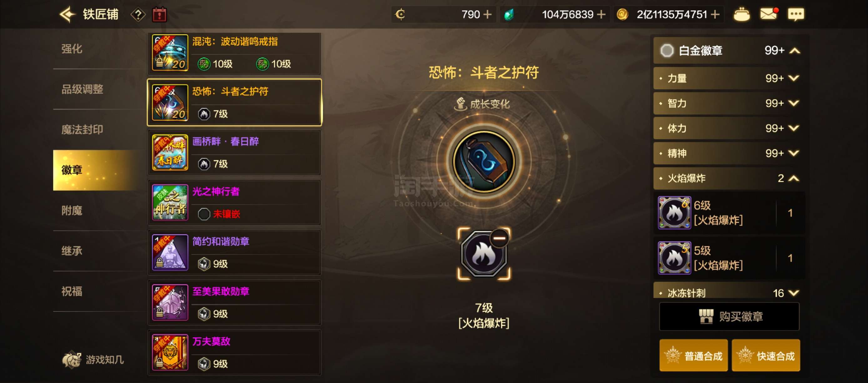
Task: Open the red calendar icon
Action: tap(159, 14)
